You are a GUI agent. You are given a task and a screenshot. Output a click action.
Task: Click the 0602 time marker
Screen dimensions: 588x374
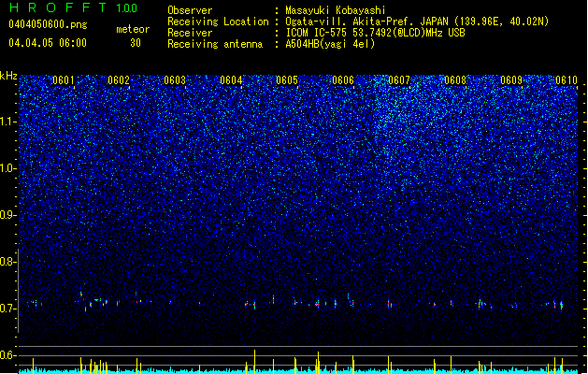119,80
